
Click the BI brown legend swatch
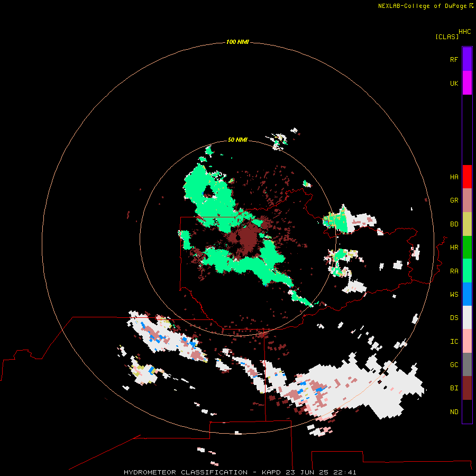point(467,388)
